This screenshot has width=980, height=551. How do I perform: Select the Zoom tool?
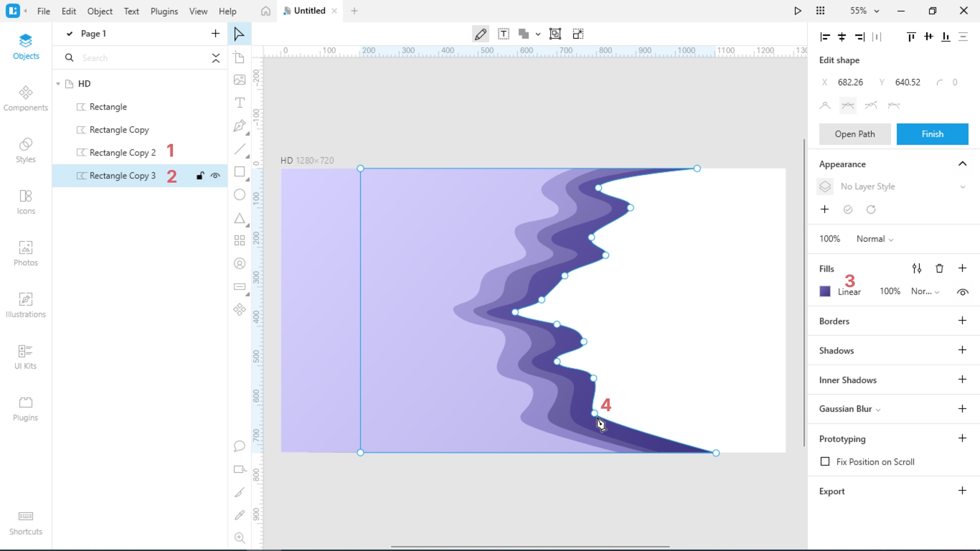pos(239,538)
